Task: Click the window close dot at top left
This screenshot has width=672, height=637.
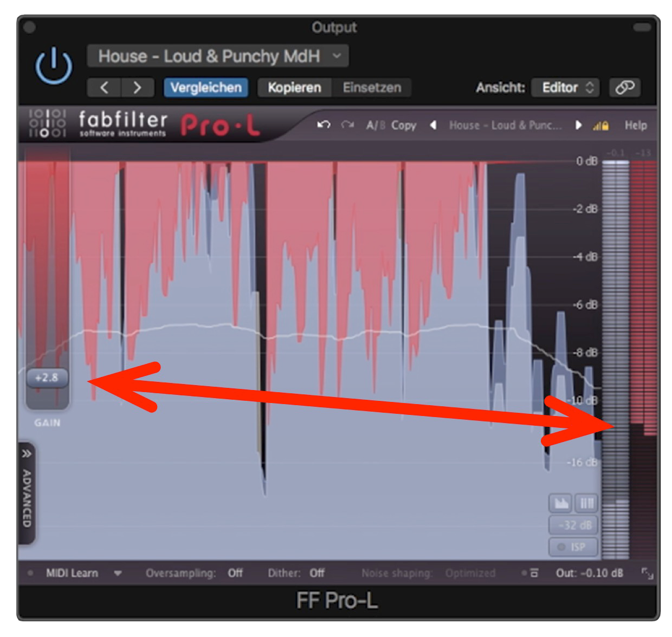Action: (x=29, y=27)
